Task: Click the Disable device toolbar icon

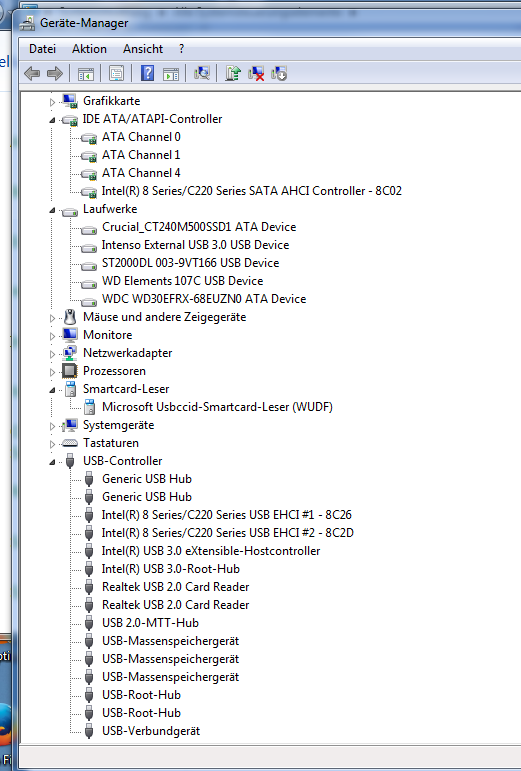Action: pyautogui.click(x=279, y=74)
